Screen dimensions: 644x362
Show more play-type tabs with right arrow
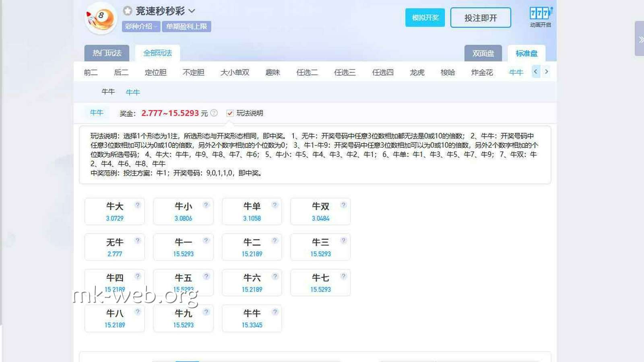(x=546, y=72)
